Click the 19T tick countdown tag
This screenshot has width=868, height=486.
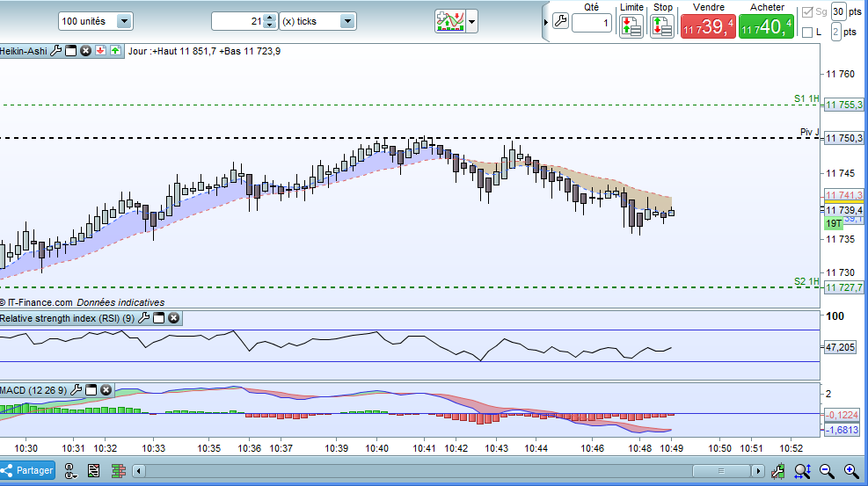click(x=833, y=223)
